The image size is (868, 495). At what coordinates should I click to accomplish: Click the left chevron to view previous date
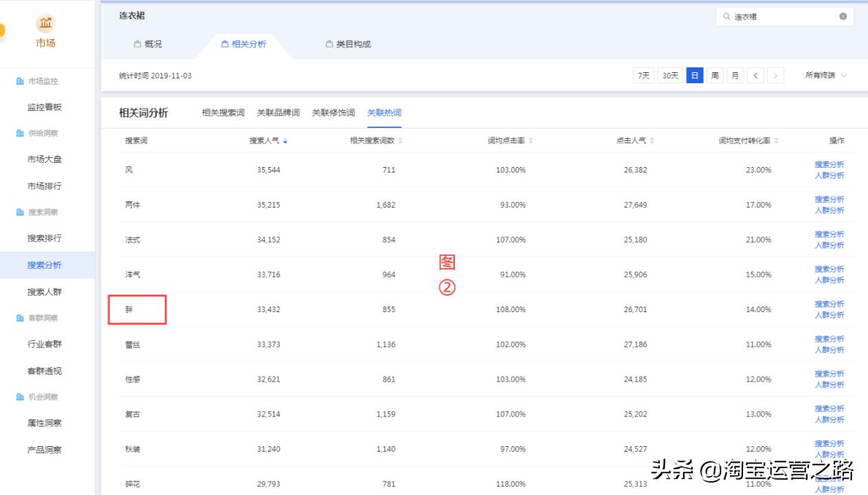(x=755, y=76)
